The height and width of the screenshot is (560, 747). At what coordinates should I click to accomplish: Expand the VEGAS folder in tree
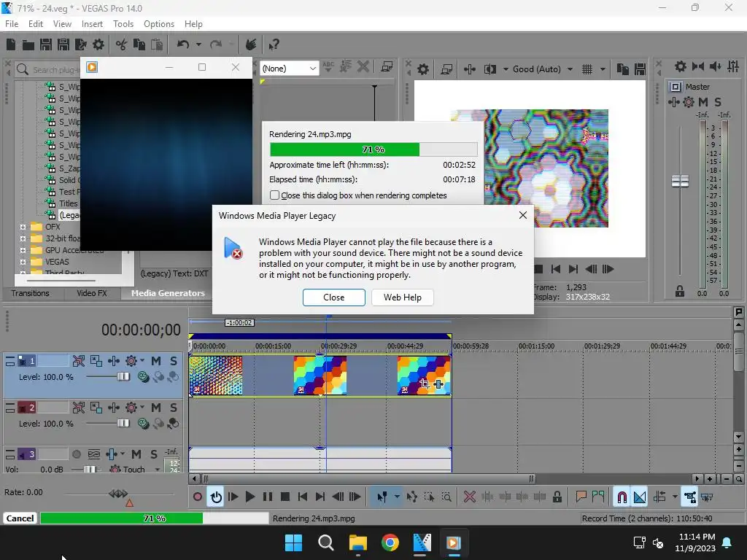[x=23, y=262]
